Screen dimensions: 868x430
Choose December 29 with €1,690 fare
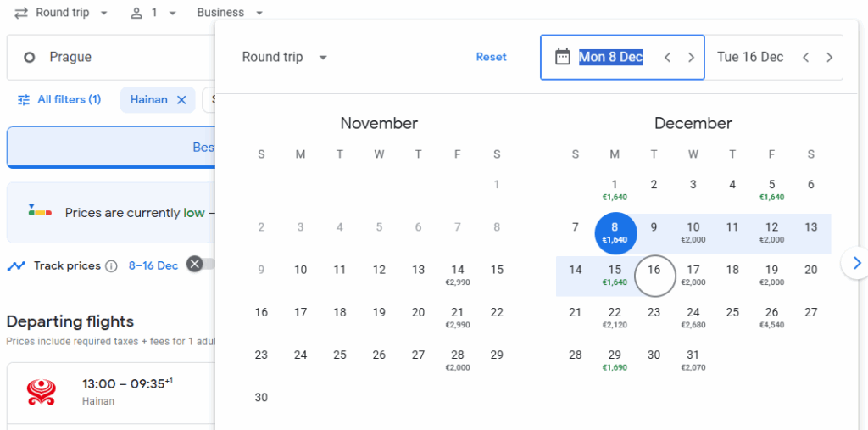pyautogui.click(x=615, y=359)
